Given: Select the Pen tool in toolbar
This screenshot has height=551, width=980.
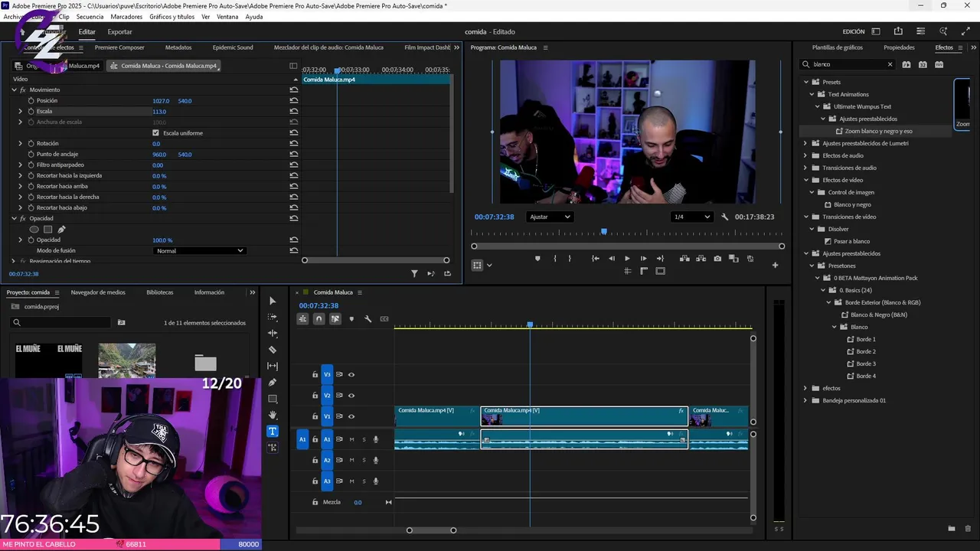Looking at the screenshot, I should click(x=273, y=382).
